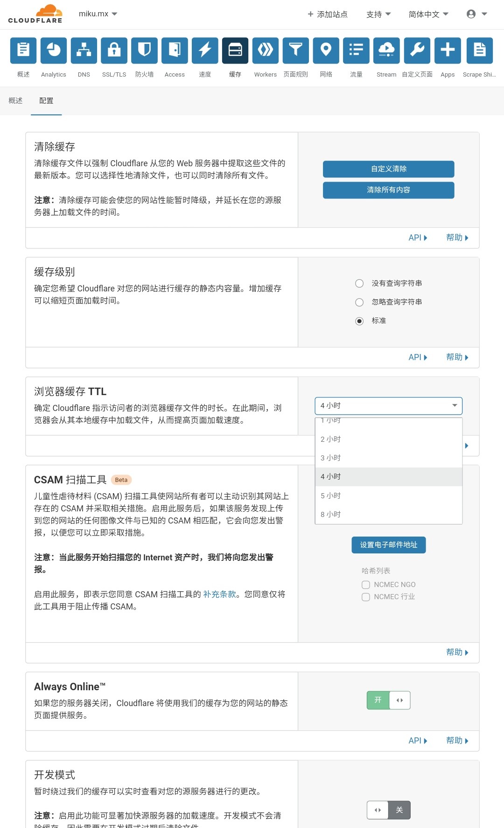Open 帮助 link in CSAM 扫描工具 section
The height and width of the screenshot is (828, 504).
pos(457,652)
